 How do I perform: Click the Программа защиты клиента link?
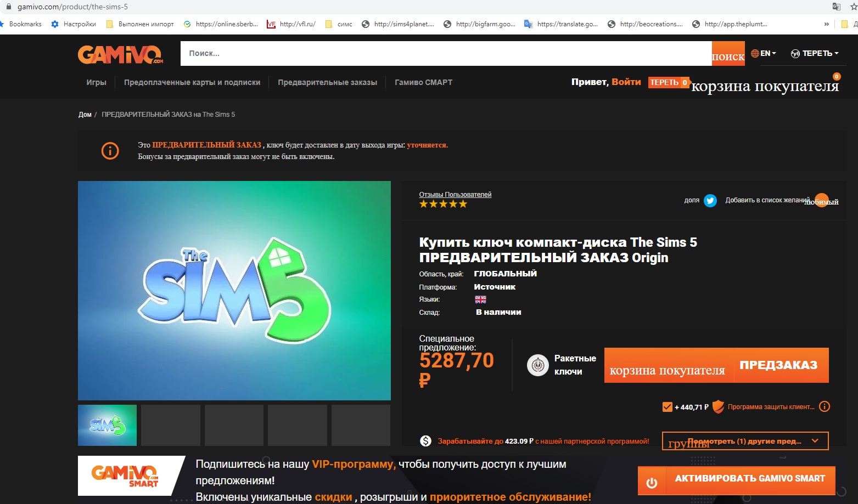tap(771, 407)
